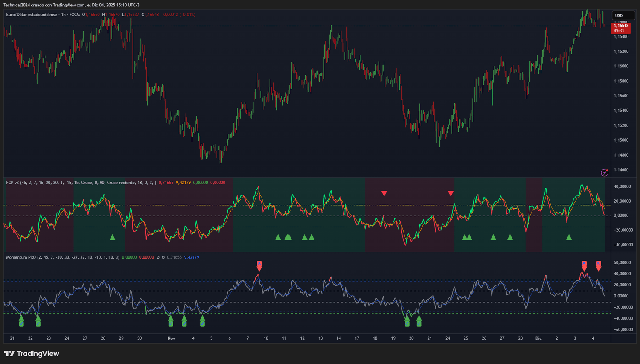The width and height of the screenshot is (640, 364).
Task: Click the 1,16000 level on price axis
Action: point(621,66)
